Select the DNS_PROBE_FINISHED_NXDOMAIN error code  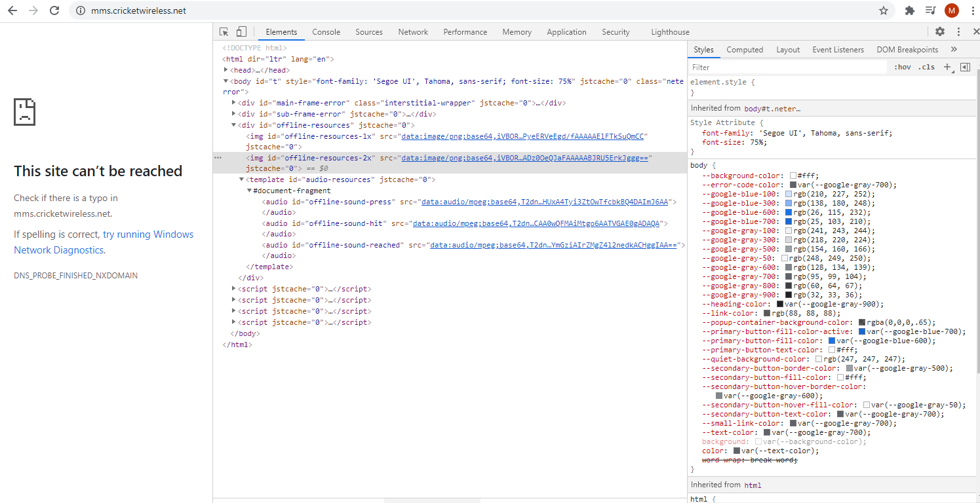pyautogui.click(x=76, y=276)
